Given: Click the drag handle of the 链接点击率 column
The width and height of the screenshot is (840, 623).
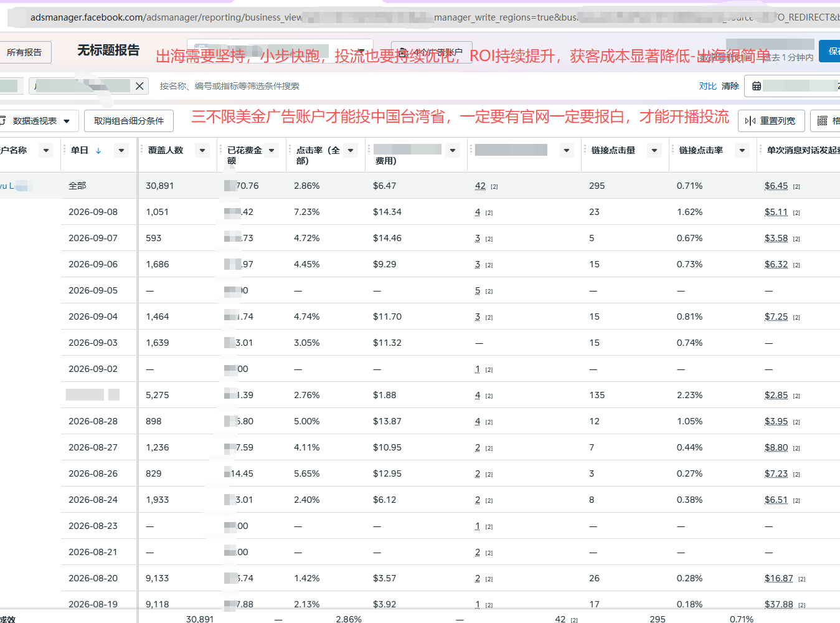Looking at the screenshot, I should point(674,150).
